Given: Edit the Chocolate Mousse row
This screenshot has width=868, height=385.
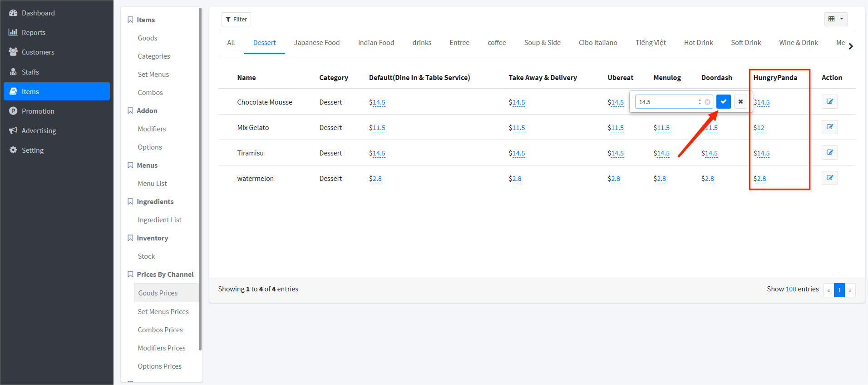Looking at the screenshot, I should [829, 101].
